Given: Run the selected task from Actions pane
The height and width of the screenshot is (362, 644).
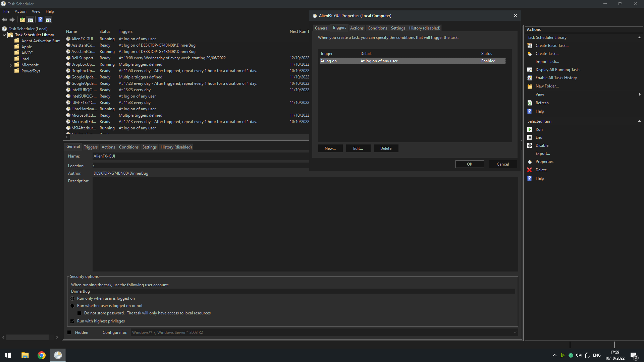Looking at the screenshot, I should pos(539,129).
